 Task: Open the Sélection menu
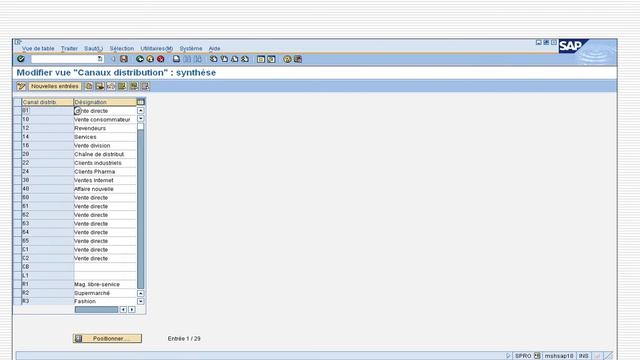[122, 49]
